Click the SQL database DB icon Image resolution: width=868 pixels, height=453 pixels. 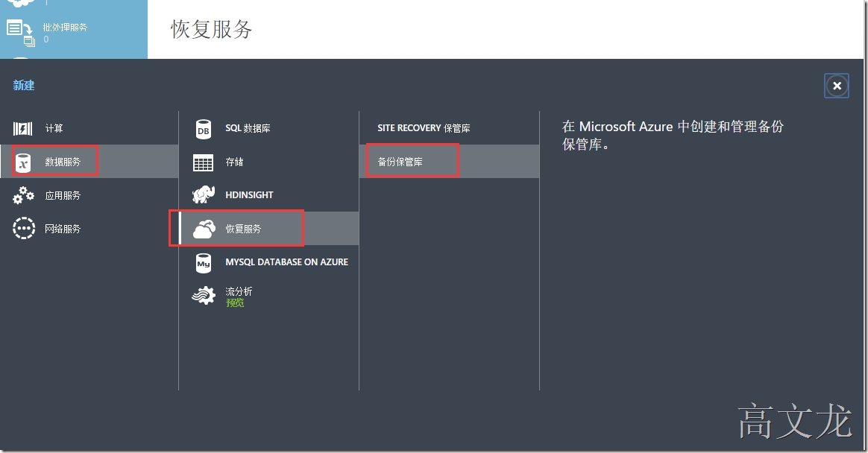click(203, 129)
